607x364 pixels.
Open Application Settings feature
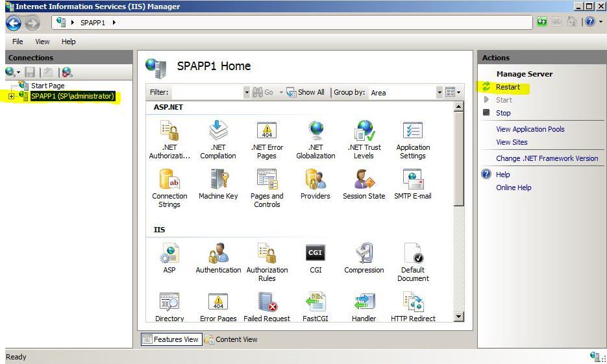[413, 140]
